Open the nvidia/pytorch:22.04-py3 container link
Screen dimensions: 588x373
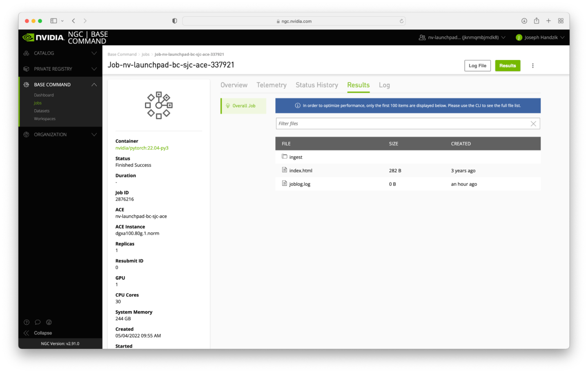click(142, 148)
